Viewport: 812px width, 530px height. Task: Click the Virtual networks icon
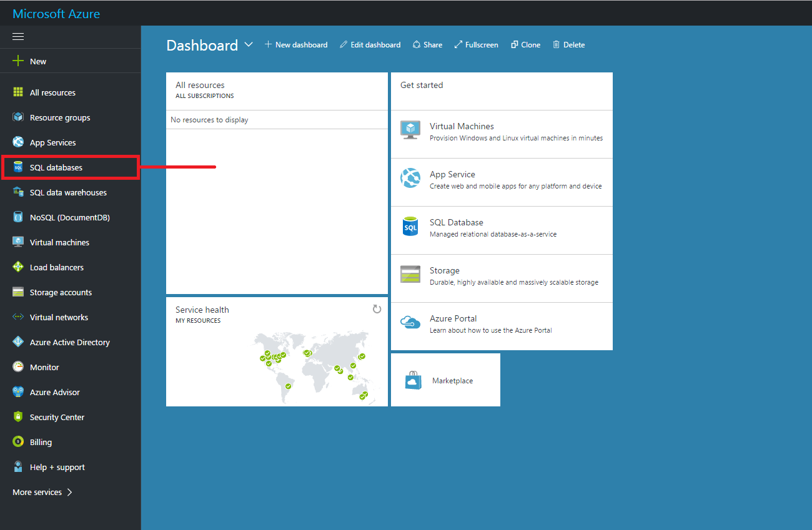pyautogui.click(x=18, y=317)
